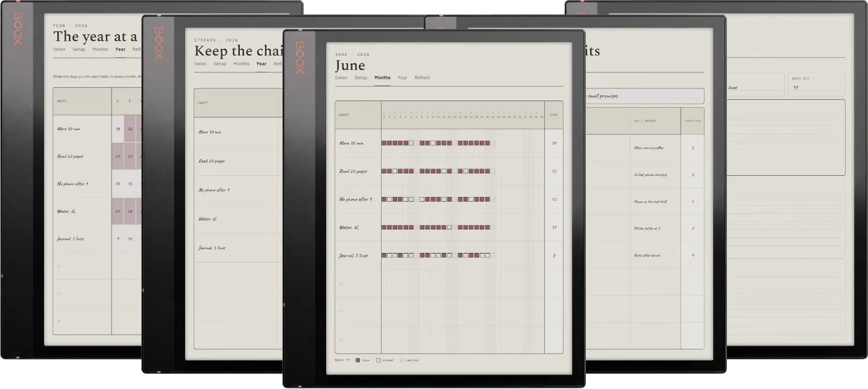Screen dimensions: 868x389
Task: Click target value 9 beside Right after dinner
Action: coord(693,255)
